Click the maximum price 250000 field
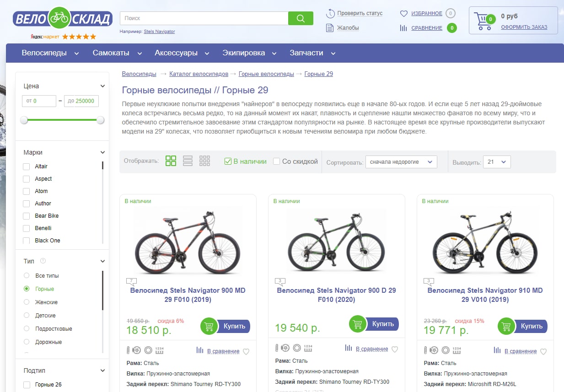Image resolution: width=564 pixels, height=392 pixels. [81, 101]
